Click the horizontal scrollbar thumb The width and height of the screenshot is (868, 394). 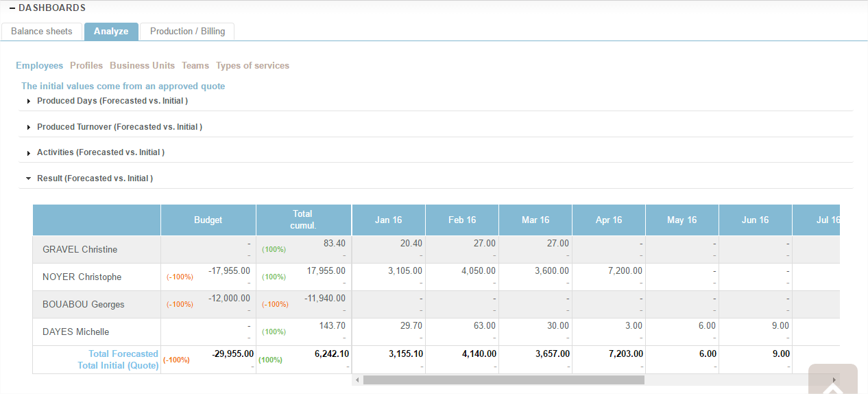click(x=503, y=380)
